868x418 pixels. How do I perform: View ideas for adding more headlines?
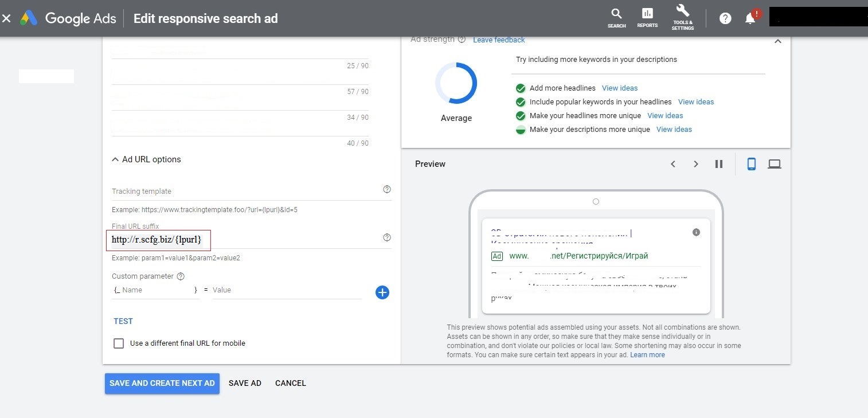(x=620, y=88)
